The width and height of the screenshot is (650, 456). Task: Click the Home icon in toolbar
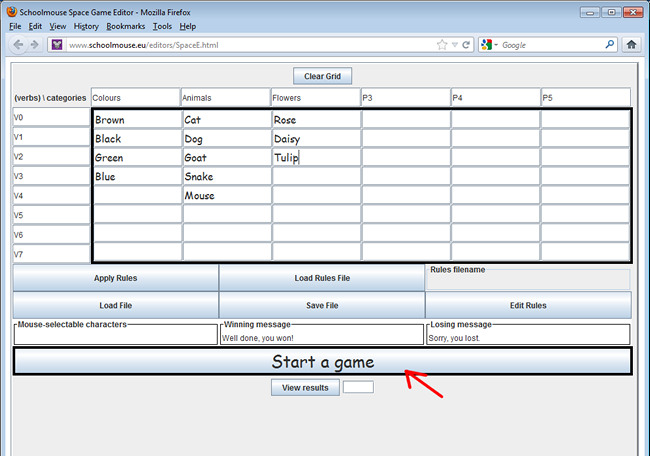pos(632,45)
